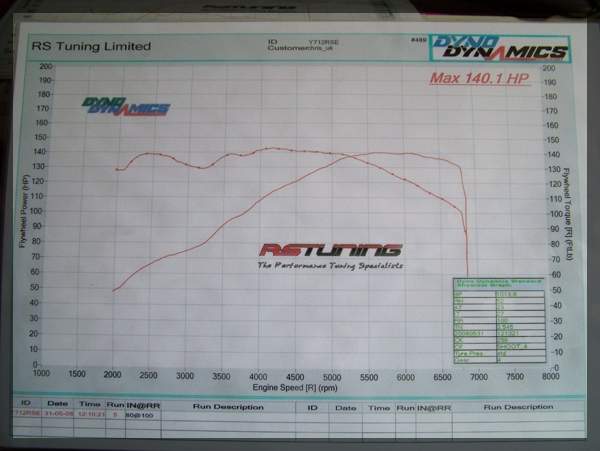This screenshot has height=451, width=600.
Task: Click the 50 tick on the Flywheel Power axis
Action: click(x=34, y=287)
